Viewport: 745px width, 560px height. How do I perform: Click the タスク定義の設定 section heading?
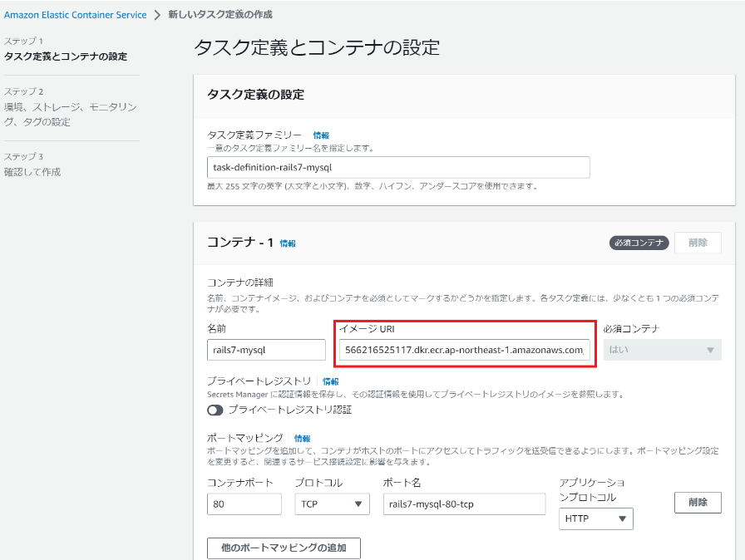pyautogui.click(x=255, y=95)
